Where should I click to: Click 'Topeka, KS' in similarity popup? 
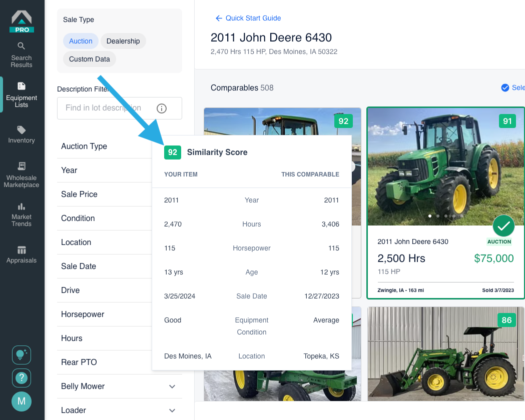pyautogui.click(x=321, y=356)
